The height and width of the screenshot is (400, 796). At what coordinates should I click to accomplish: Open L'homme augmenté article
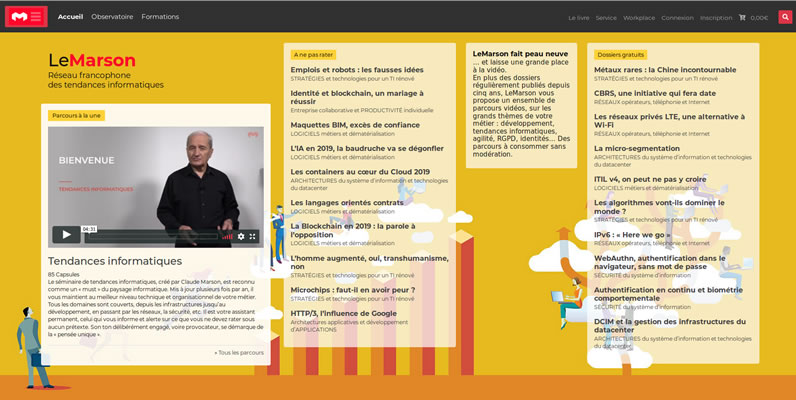[x=370, y=262]
